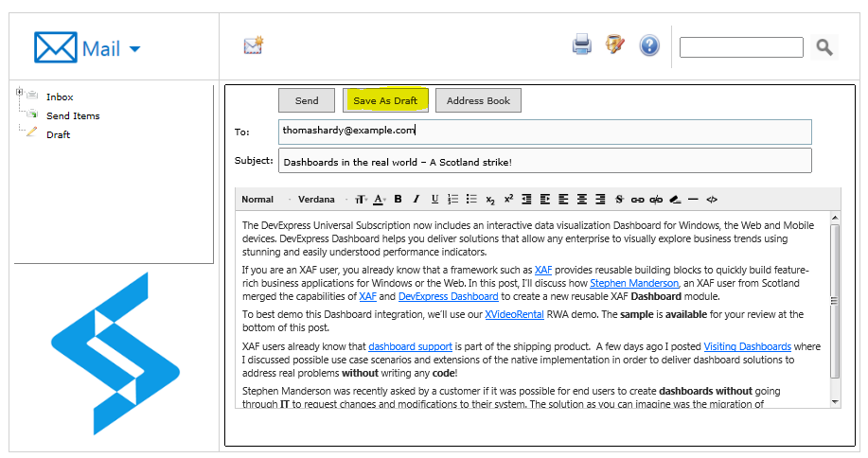The width and height of the screenshot is (868, 458).
Task: Open the Verdana font dropdown
Action: point(322,200)
